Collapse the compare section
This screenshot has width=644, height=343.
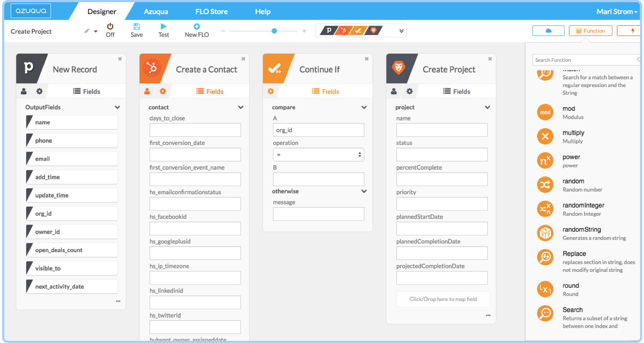click(364, 108)
